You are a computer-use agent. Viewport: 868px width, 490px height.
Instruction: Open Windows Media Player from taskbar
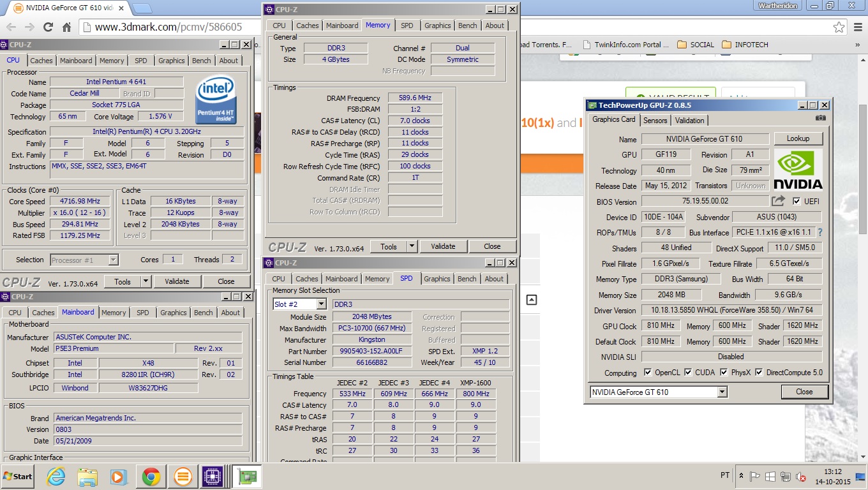(119, 477)
